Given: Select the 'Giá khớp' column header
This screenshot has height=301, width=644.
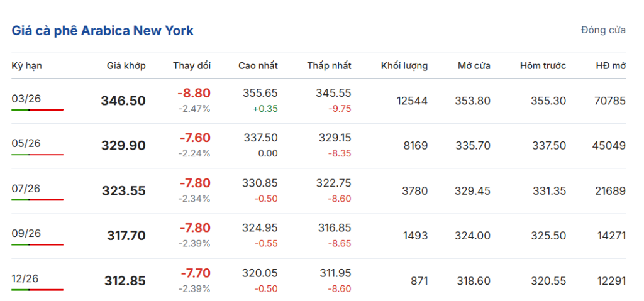Looking at the screenshot, I should (x=126, y=66).
